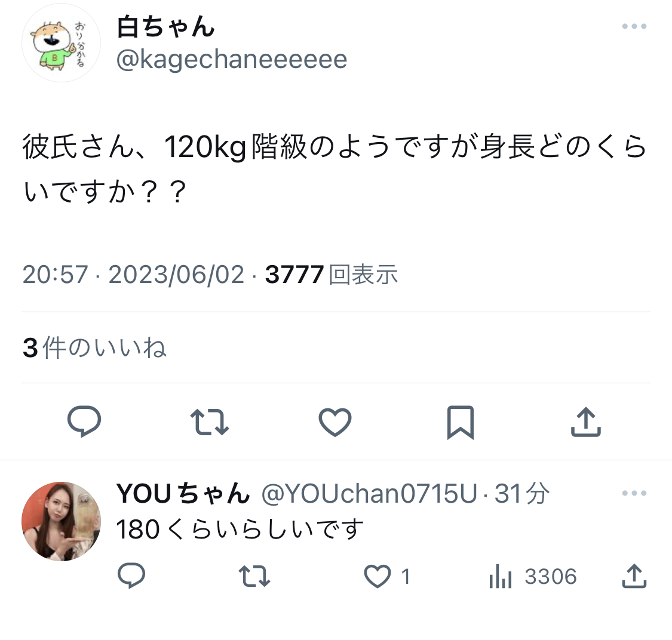Retweet YOUちゃん's reply
The width and height of the screenshot is (672, 640).
(254, 576)
